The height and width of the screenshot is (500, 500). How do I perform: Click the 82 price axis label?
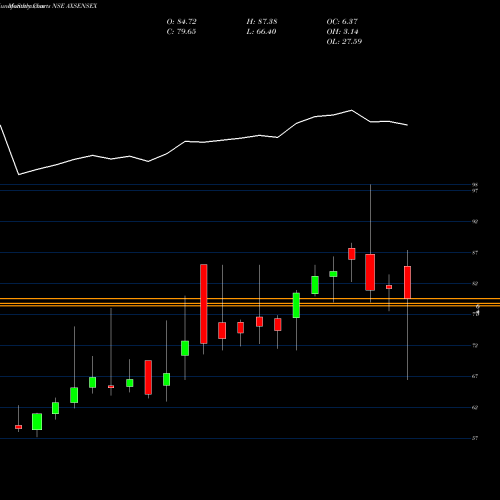point(475,284)
